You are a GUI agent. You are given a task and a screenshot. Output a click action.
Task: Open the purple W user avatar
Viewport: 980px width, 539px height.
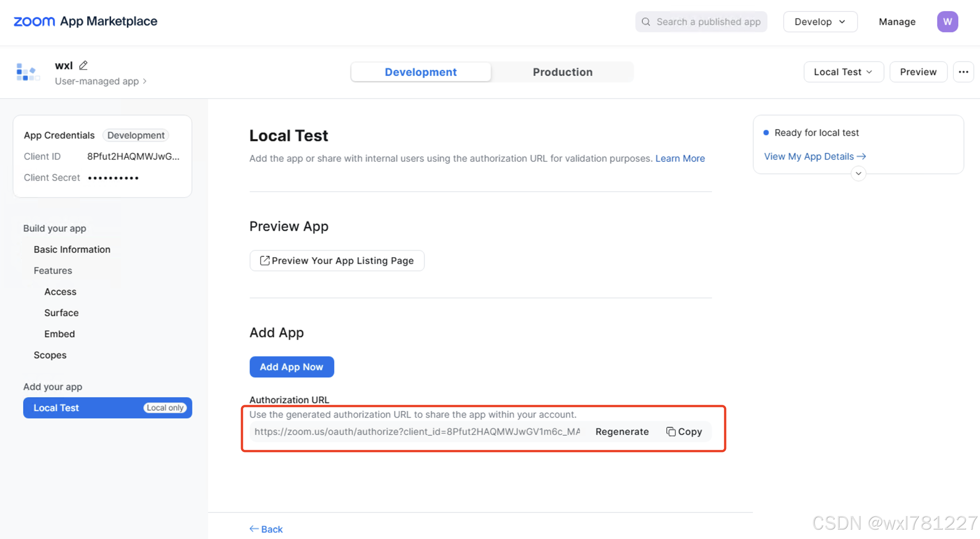click(947, 21)
